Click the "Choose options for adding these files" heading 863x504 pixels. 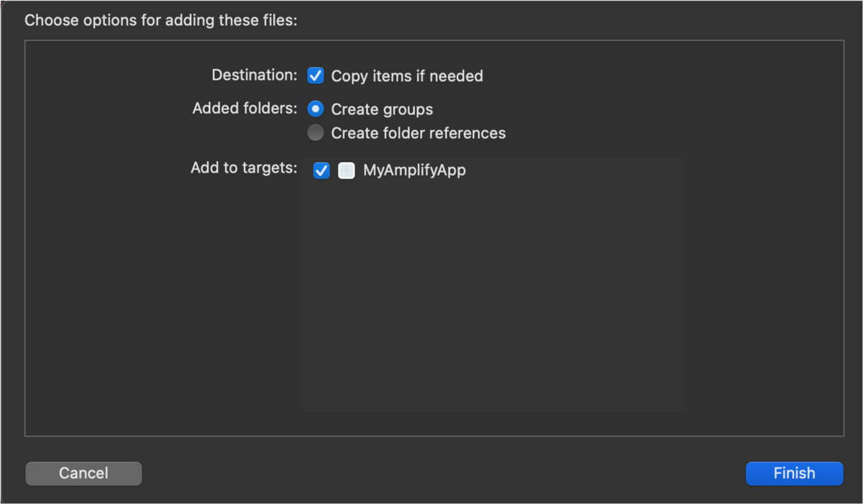(161, 20)
